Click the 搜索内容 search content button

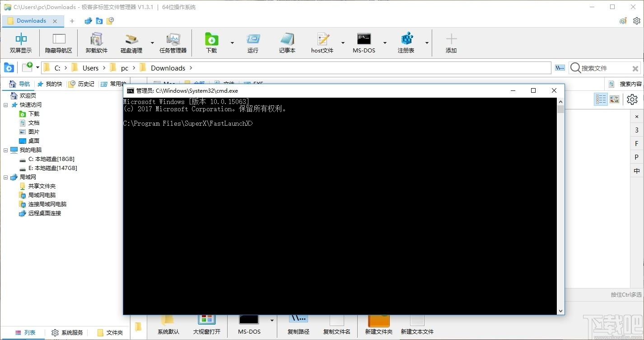tap(625, 84)
